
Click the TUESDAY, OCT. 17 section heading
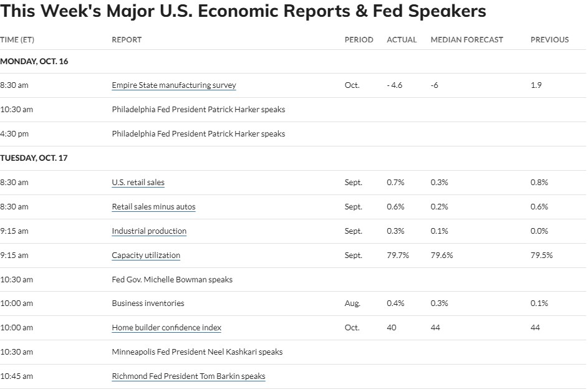coord(34,158)
